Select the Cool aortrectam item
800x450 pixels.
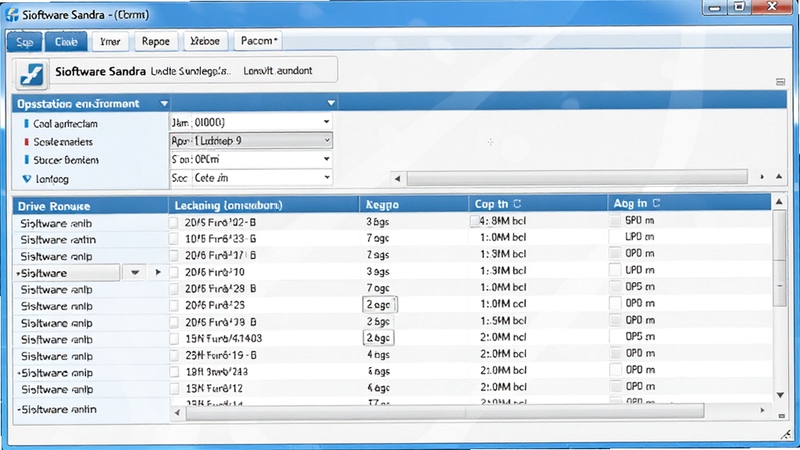click(x=65, y=123)
